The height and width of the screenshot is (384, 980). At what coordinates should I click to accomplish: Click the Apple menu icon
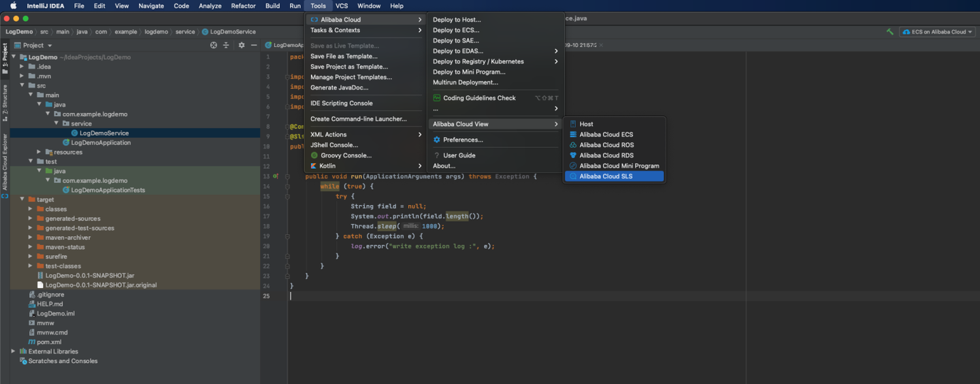pyautogui.click(x=13, y=5)
